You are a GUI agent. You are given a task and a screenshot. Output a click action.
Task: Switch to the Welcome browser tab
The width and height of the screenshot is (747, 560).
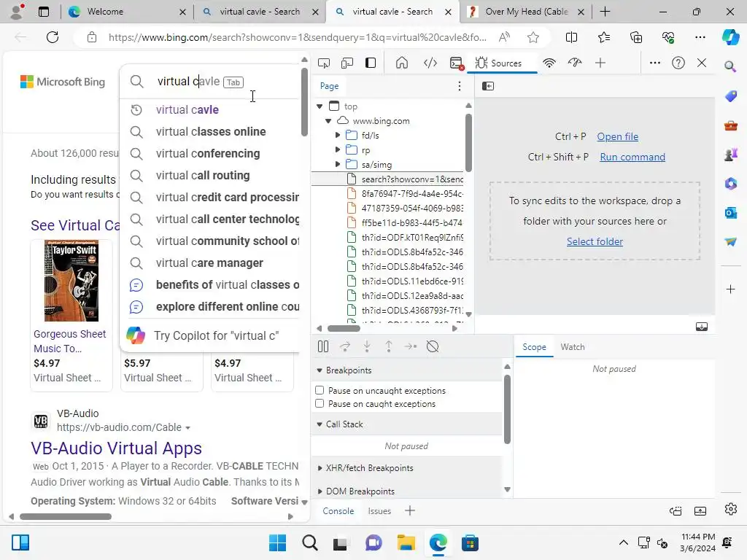(x=127, y=12)
